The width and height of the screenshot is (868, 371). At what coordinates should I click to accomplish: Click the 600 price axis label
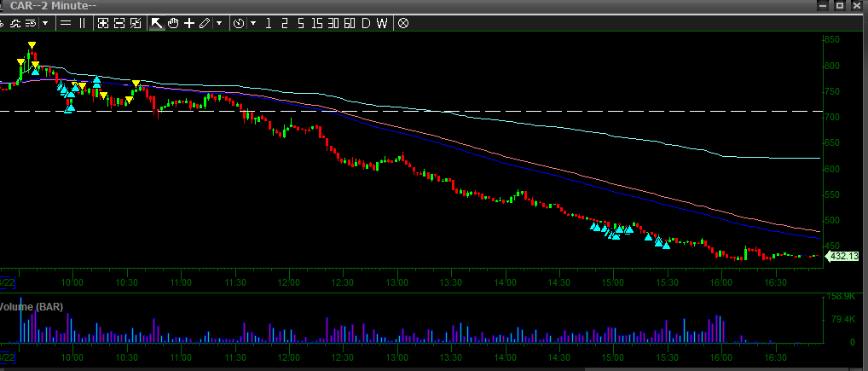tap(832, 169)
